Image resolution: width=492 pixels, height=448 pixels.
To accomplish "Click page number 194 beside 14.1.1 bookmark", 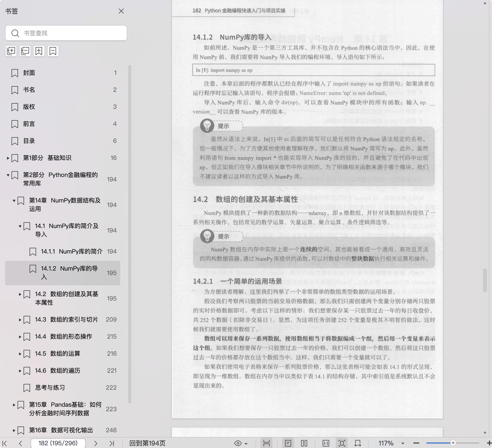I will point(112,252).
